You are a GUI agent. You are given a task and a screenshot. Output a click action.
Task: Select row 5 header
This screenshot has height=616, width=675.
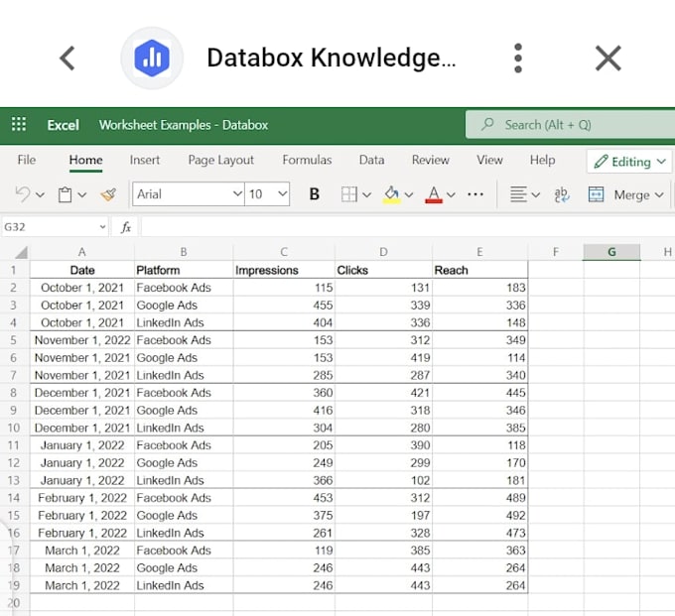coord(14,340)
